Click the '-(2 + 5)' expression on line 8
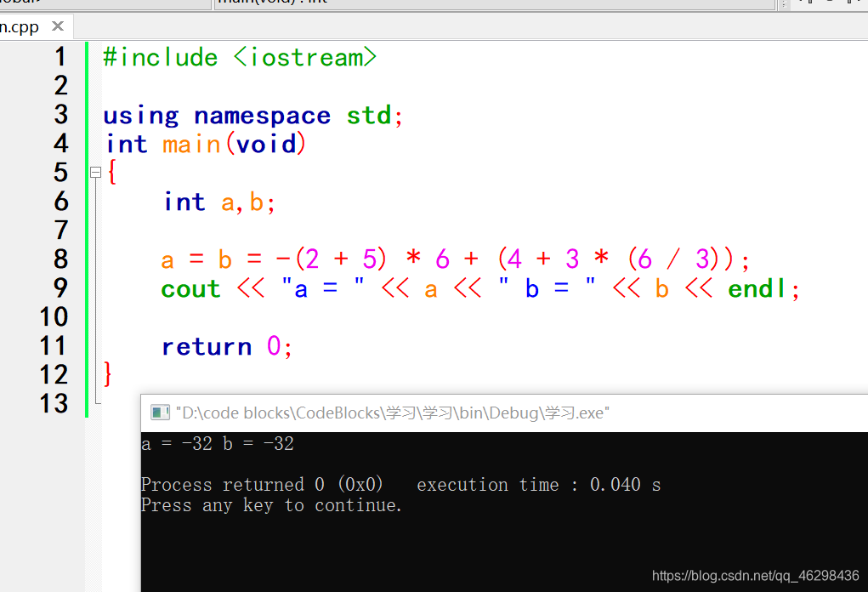Image resolution: width=868 pixels, height=592 pixels. [331, 259]
